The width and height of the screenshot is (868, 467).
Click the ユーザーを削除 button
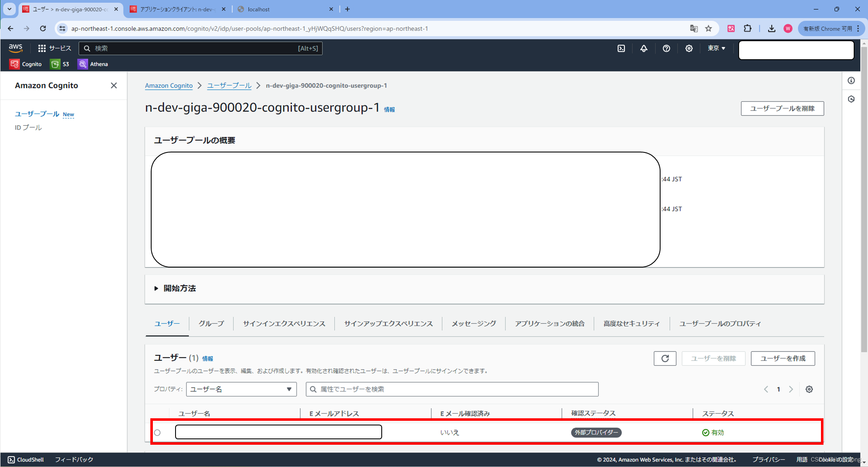pos(713,358)
